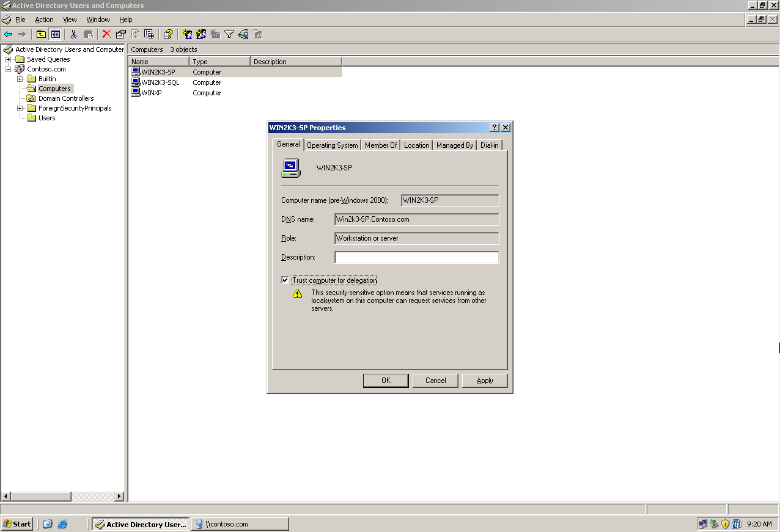Viewport: 780px width, 532px height.
Task: Select the Users container in the tree
Action: [x=46, y=118]
